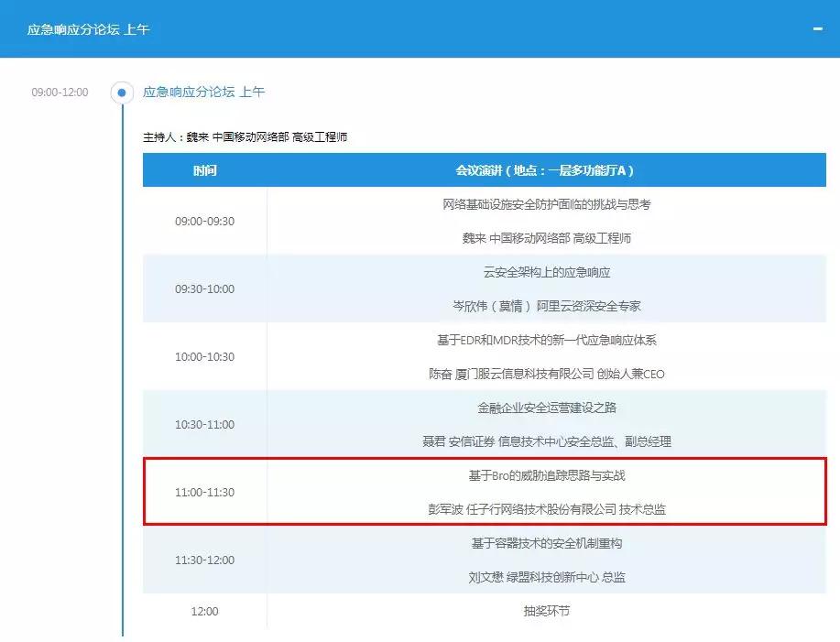Open the EDR和MDR技术 talk title
840x642 pixels.
[x=546, y=340]
